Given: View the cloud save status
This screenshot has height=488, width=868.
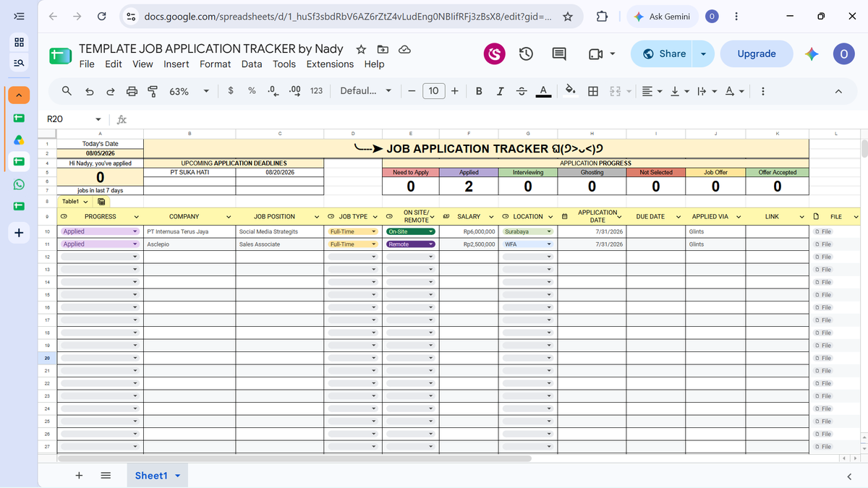Looking at the screenshot, I should [x=405, y=49].
